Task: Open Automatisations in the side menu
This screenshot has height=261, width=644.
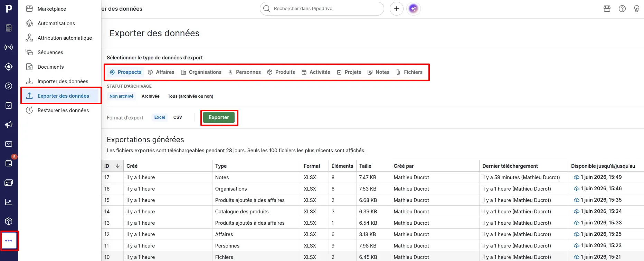Action: (x=60, y=23)
